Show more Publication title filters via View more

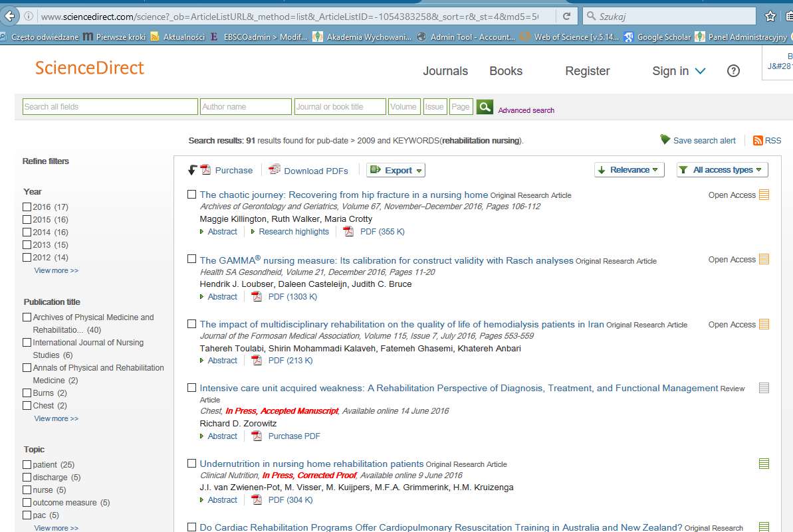pos(56,418)
